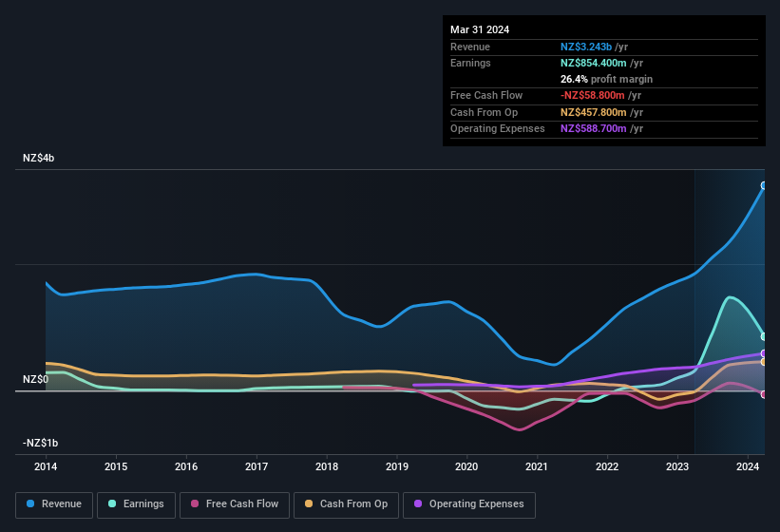Toggle the Operating Expenses legend button
Screen dimensions: 780x532
click(468, 504)
